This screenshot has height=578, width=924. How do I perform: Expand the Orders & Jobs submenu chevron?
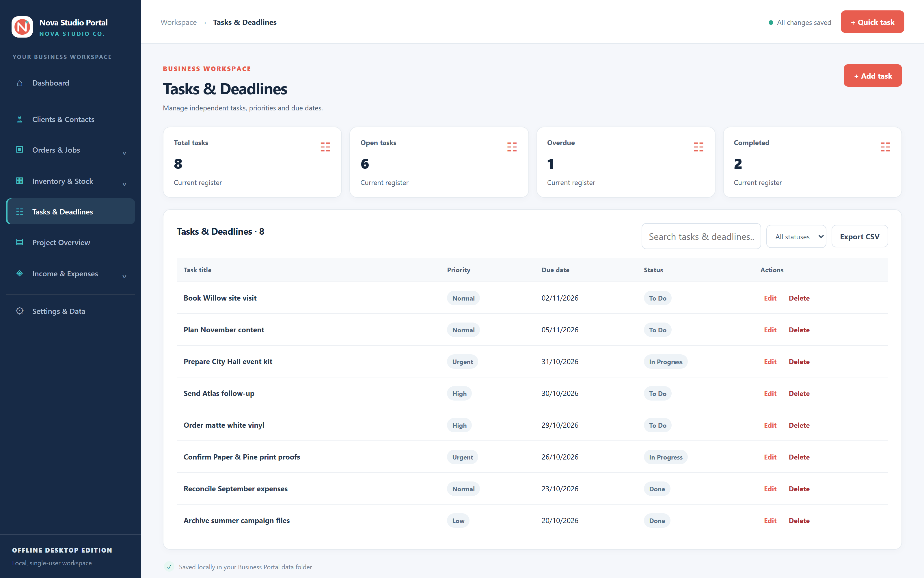tap(124, 153)
